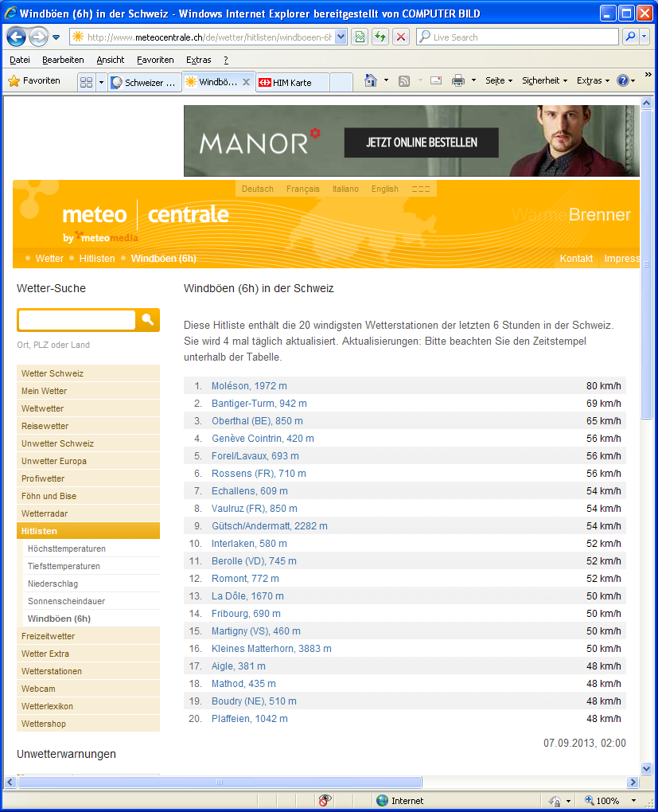
Task: Click the orange weather search magnifier button
Action: tap(147, 320)
